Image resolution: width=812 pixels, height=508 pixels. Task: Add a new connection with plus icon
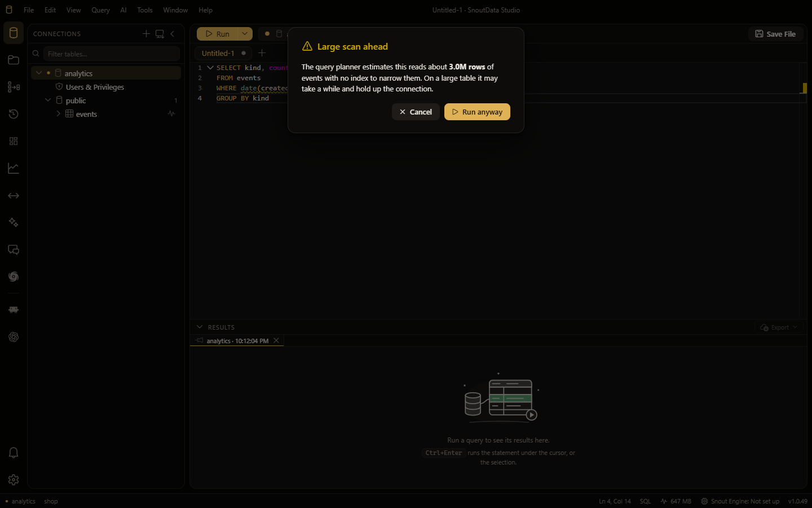click(x=146, y=34)
